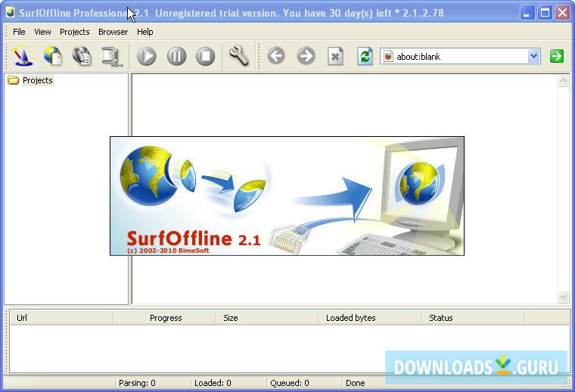Click the Progress column header

pos(165,318)
